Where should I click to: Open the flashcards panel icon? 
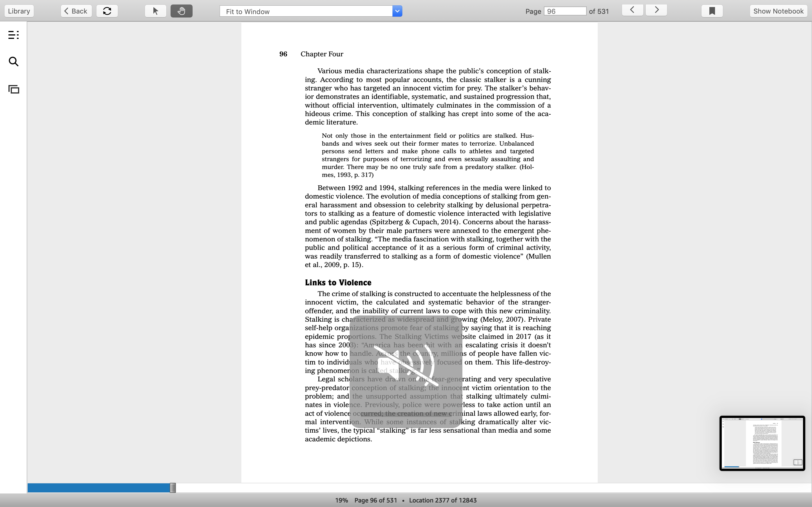click(x=14, y=89)
